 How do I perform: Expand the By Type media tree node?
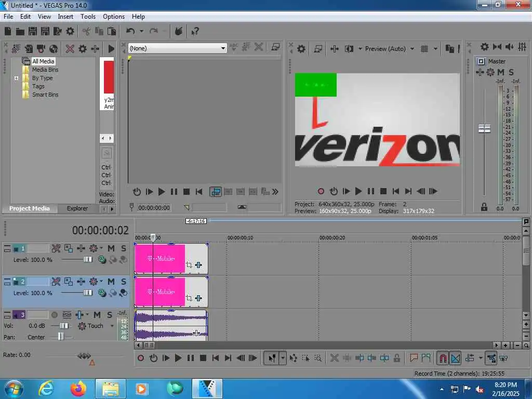tap(16, 78)
